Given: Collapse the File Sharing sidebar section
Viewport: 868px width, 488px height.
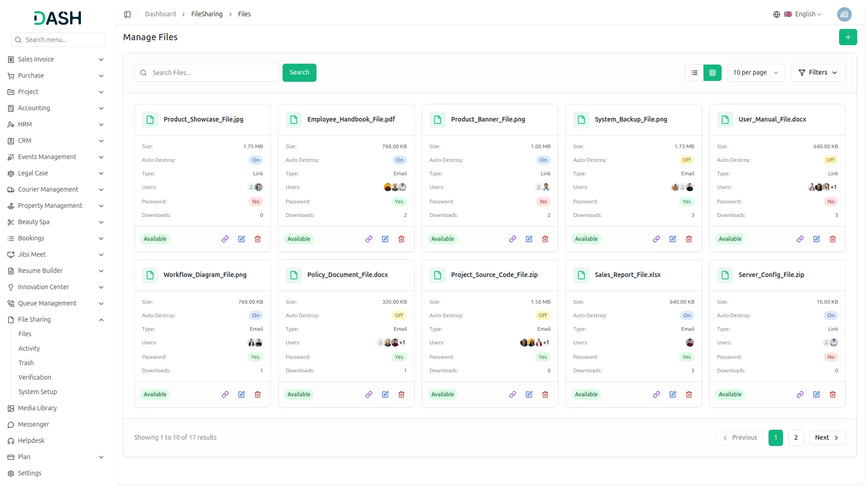Looking at the screenshot, I should pos(56,319).
